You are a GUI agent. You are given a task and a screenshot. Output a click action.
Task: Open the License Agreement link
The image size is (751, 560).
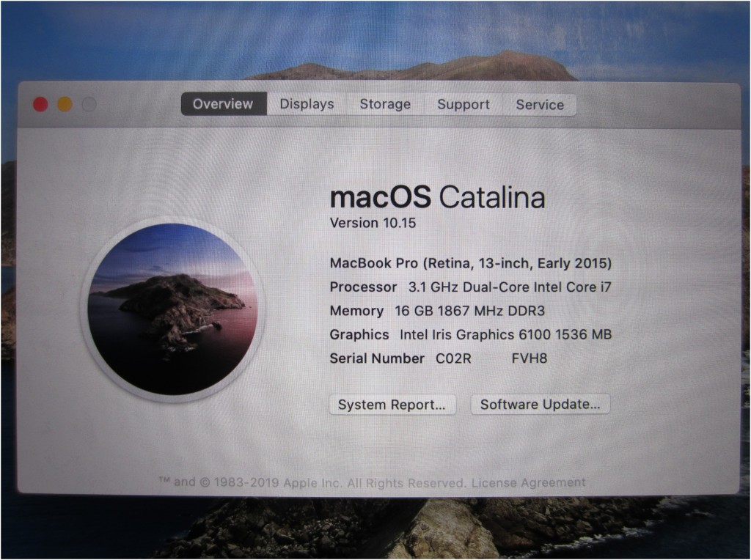click(x=528, y=482)
